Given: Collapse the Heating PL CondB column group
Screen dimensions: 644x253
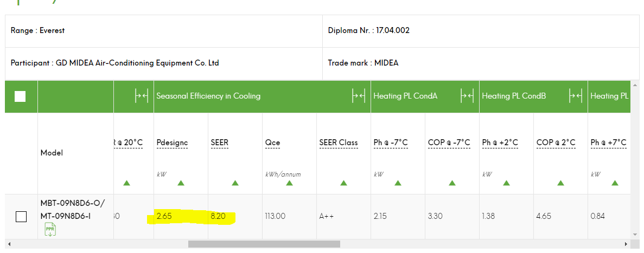Looking at the screenshot, I should [575, 96].
